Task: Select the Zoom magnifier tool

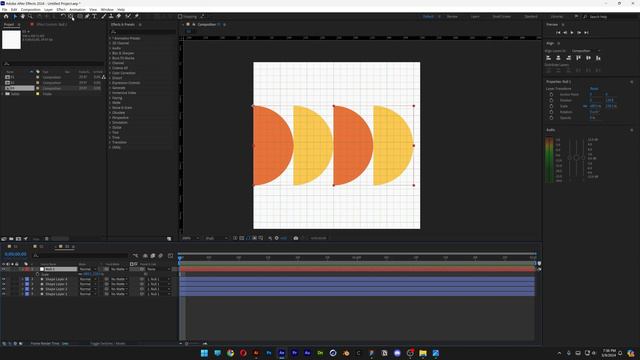Action: [x=30, y=16]
